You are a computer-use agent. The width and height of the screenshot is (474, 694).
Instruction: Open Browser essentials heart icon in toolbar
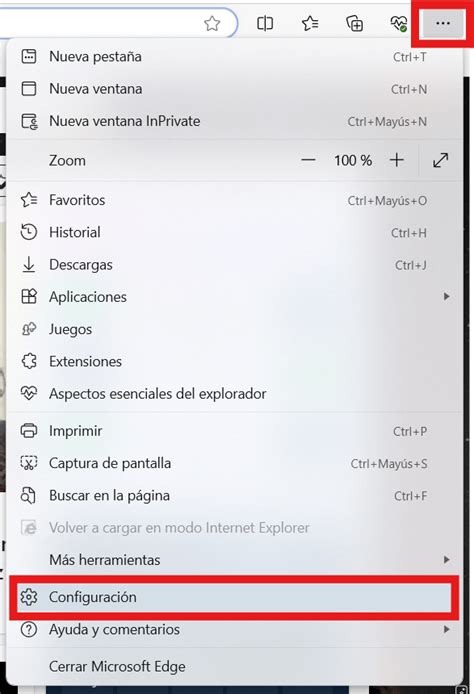coord(399,23)
